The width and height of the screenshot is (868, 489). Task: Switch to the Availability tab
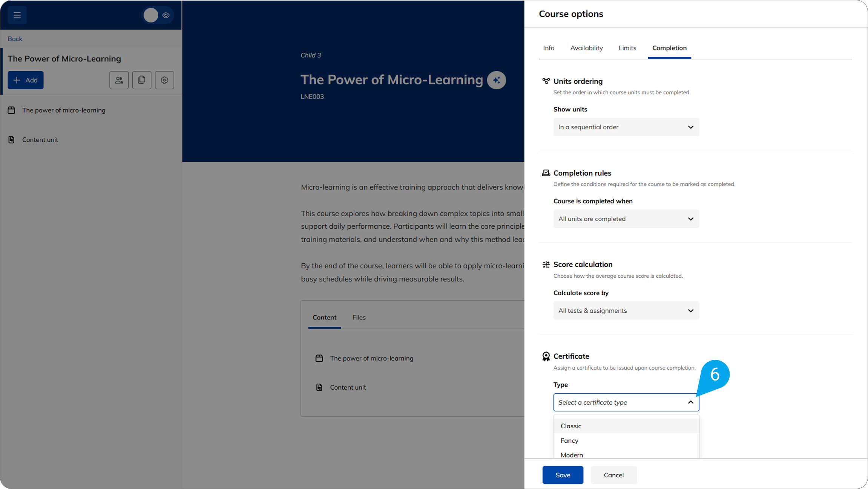586,48
